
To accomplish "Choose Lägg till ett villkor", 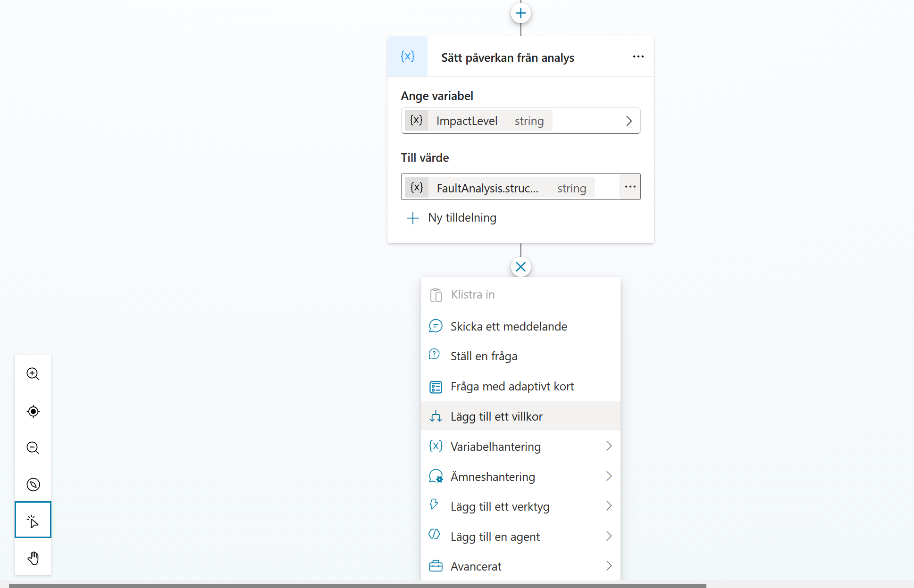I will (520, 416).
